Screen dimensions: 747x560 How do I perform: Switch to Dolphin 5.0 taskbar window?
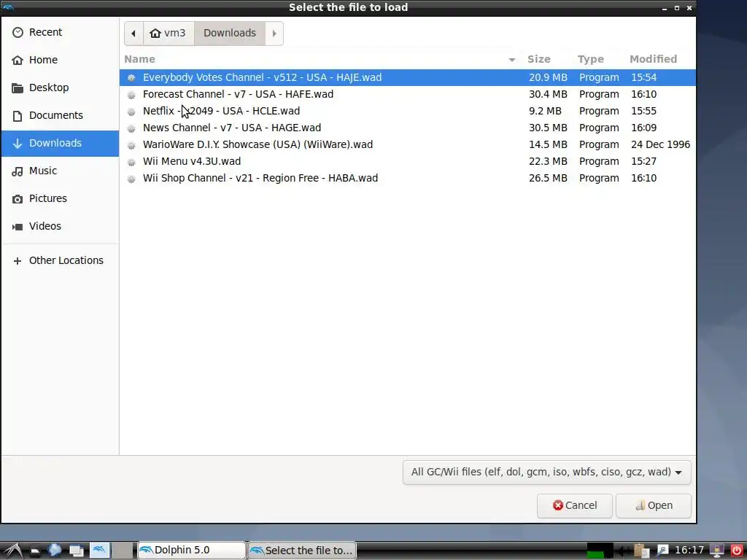coord(192,550)
